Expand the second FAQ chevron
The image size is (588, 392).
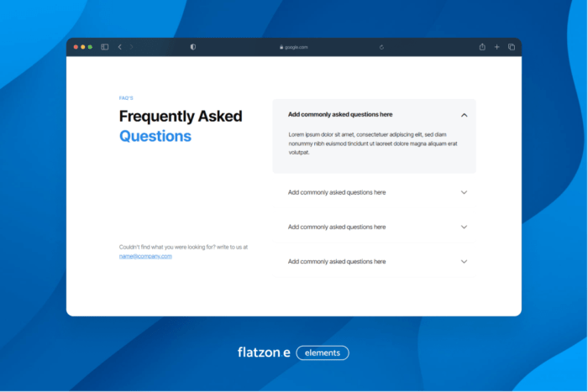(464, 192)
